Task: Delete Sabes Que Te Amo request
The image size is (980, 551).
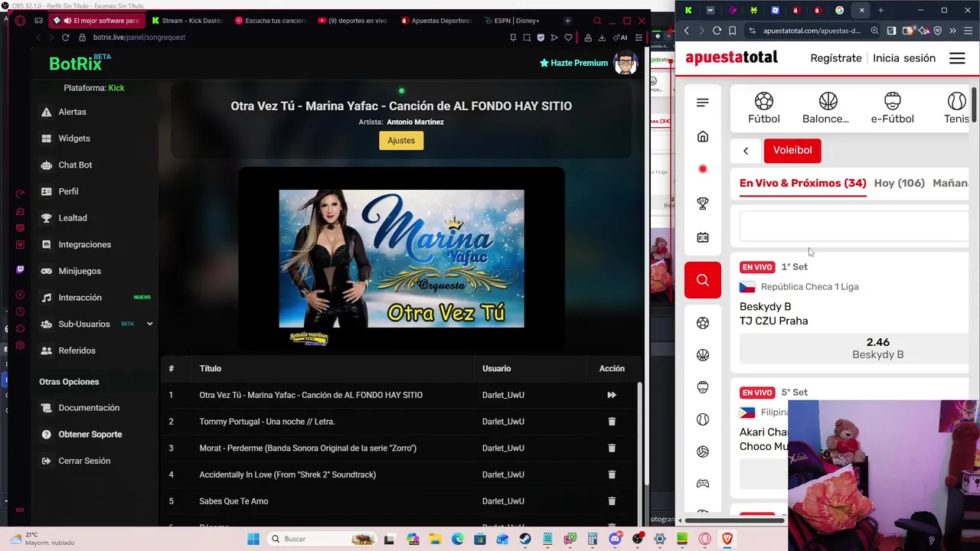Action: tap(612, 501)
